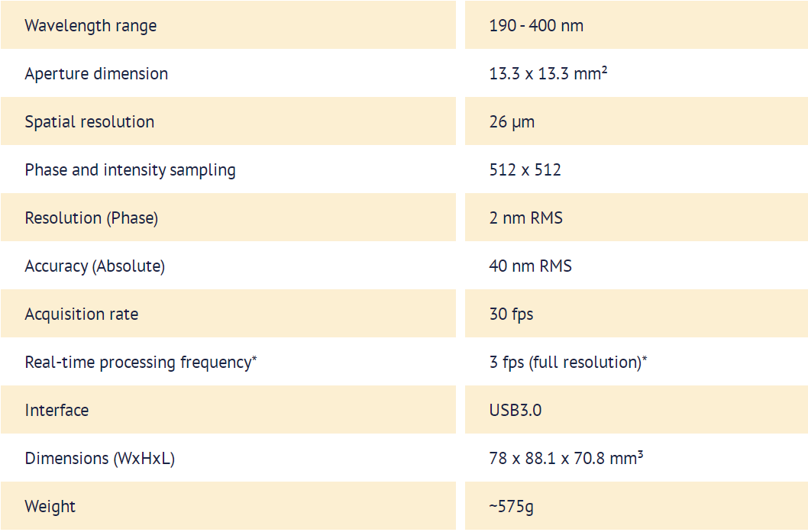Viewport: 808px width, 532px height.
Task: Click the "Wavelength range" row label
Action: tap(90, 25)
